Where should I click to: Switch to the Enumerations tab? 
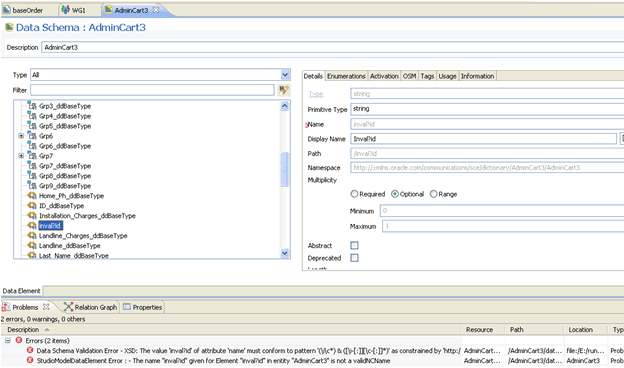[346, 76]
